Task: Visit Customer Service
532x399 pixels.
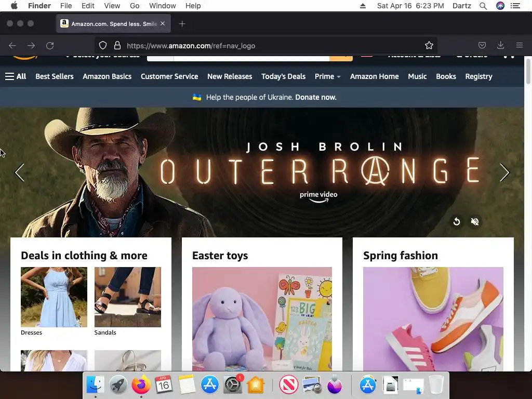Action: click(169, 76)
